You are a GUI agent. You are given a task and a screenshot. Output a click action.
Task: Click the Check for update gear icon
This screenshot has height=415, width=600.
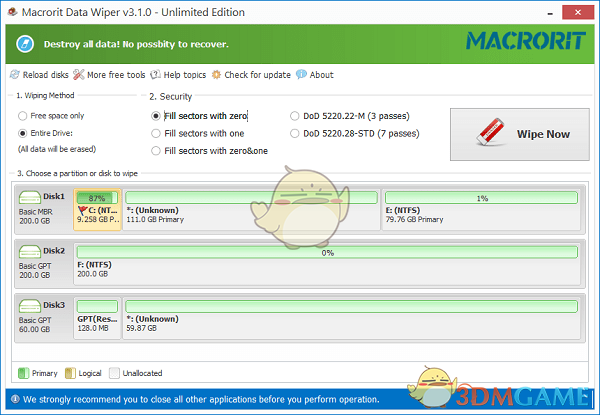tap(216, 75)
